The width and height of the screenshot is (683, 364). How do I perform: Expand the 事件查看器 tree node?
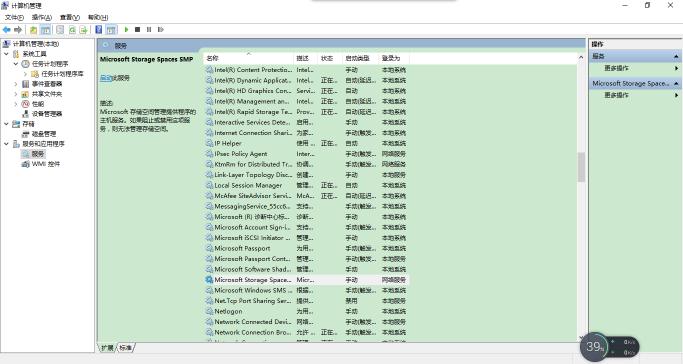coord(16,84)
